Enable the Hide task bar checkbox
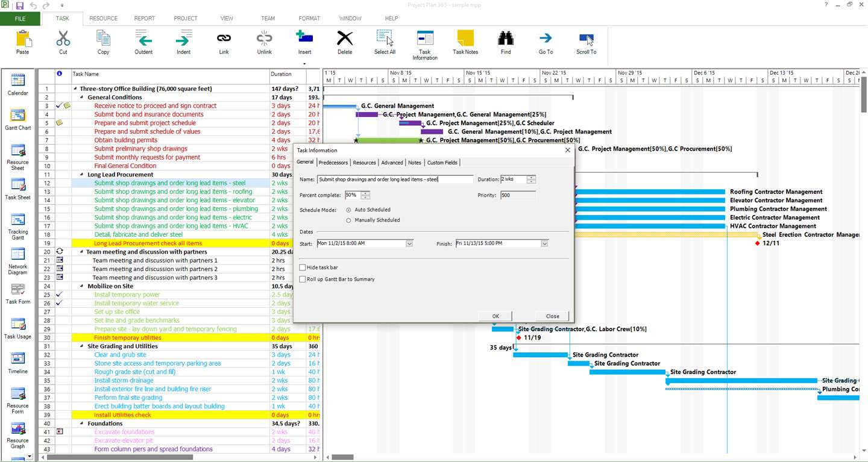The width and height of the screenshot is (868, 462). [x=303, y=267]
